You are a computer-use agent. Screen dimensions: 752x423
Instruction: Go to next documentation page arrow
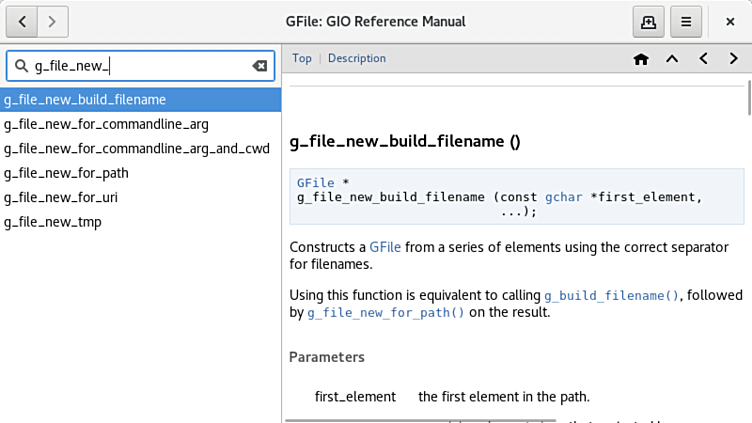tap(734, 59)
